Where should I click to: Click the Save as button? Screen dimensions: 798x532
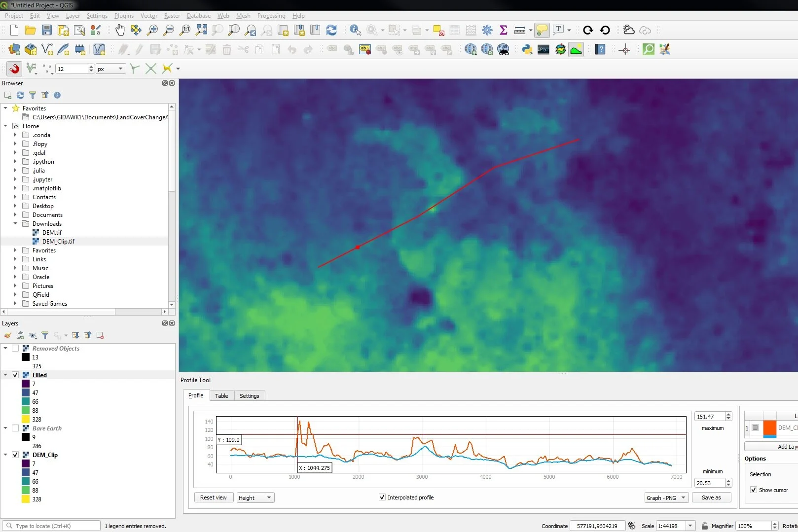click(x=711, y=497)
